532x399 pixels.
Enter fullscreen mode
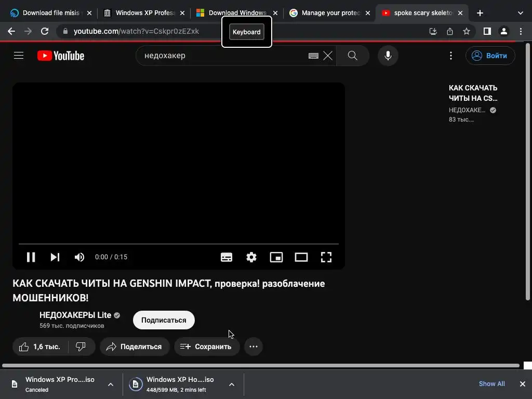pos(326,257)
